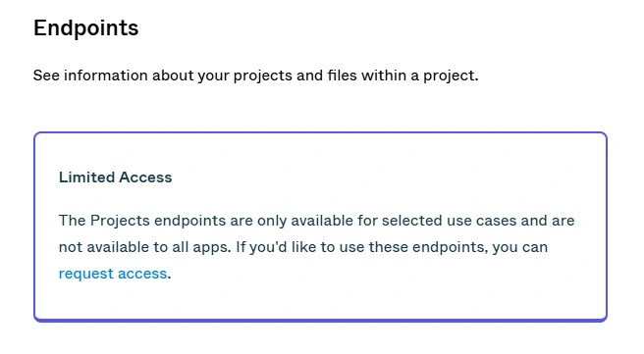The image size is (644, 354).
Task: Click the Endpoints page heading
Action: click(x=85, y=28)
